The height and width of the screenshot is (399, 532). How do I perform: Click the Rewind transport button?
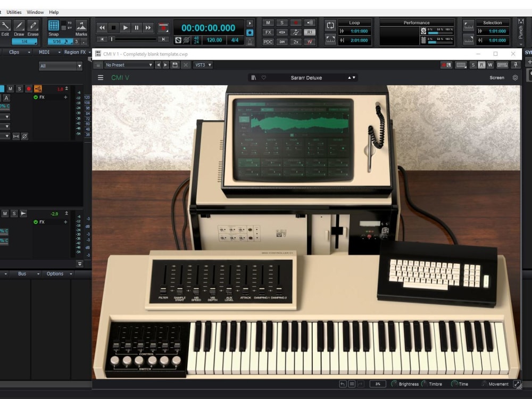click(102, 28)
